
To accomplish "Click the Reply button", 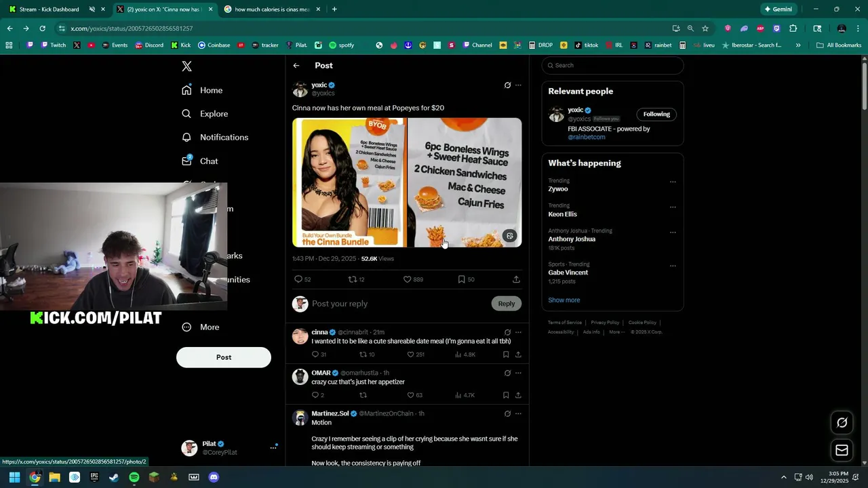I will pos(507,304).
